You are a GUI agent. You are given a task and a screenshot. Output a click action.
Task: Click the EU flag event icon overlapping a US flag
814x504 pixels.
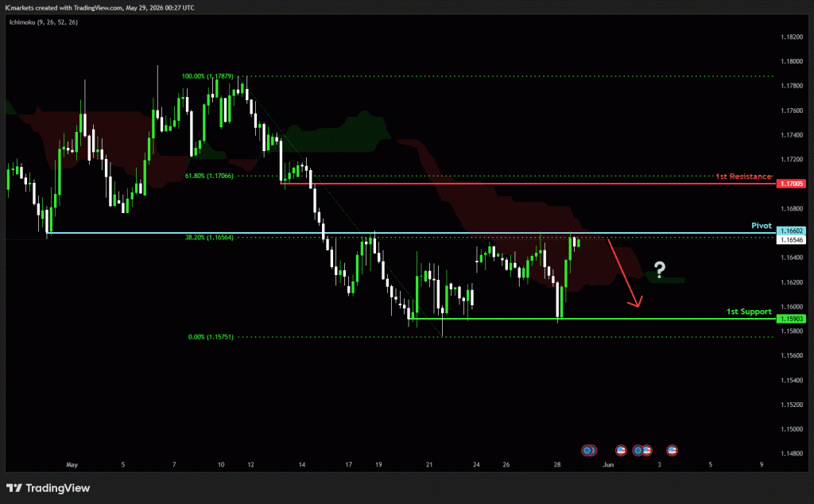click(638, 450)
